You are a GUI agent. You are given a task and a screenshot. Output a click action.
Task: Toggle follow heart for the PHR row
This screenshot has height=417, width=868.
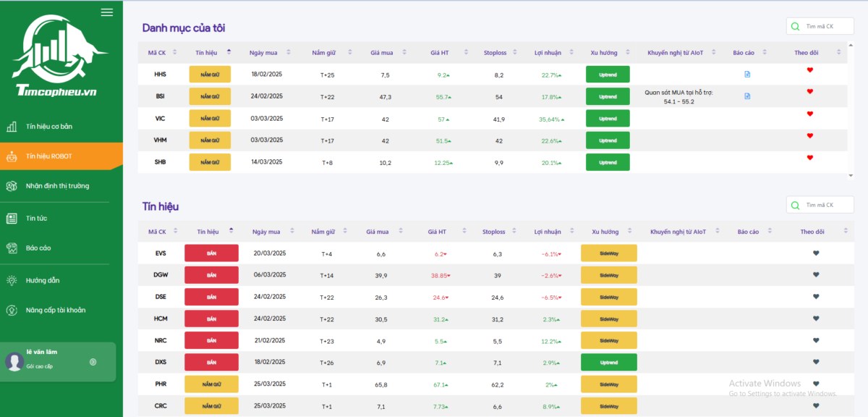pyautogui.click(x=816, y=384)
